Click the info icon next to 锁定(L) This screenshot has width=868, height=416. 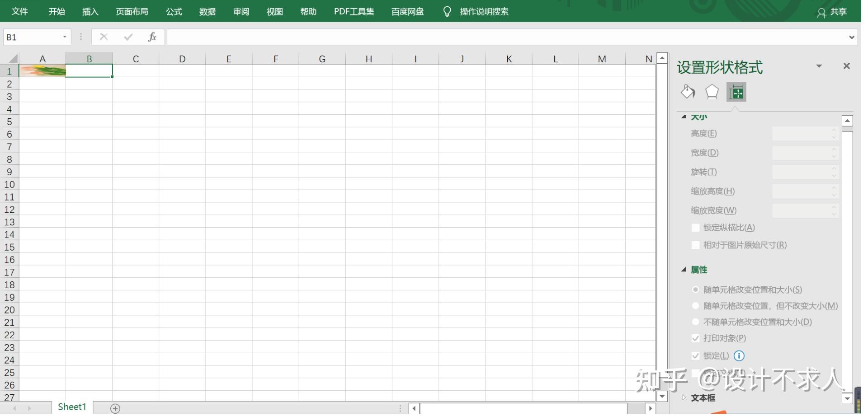(x=739, y=356)
